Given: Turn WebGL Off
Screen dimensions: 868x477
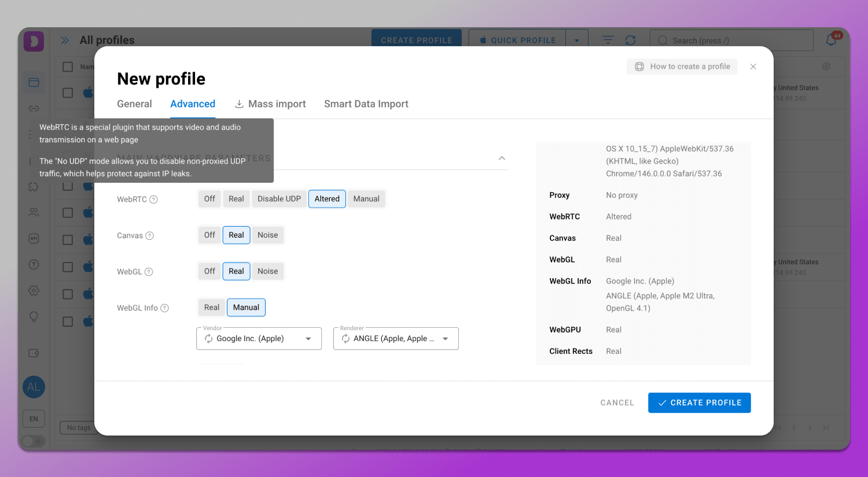Looking at the screenshot, I should point(209,271).
